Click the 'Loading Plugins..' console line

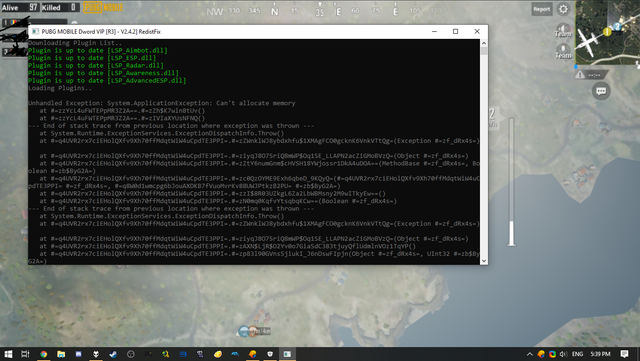click(x=60, y=88)
